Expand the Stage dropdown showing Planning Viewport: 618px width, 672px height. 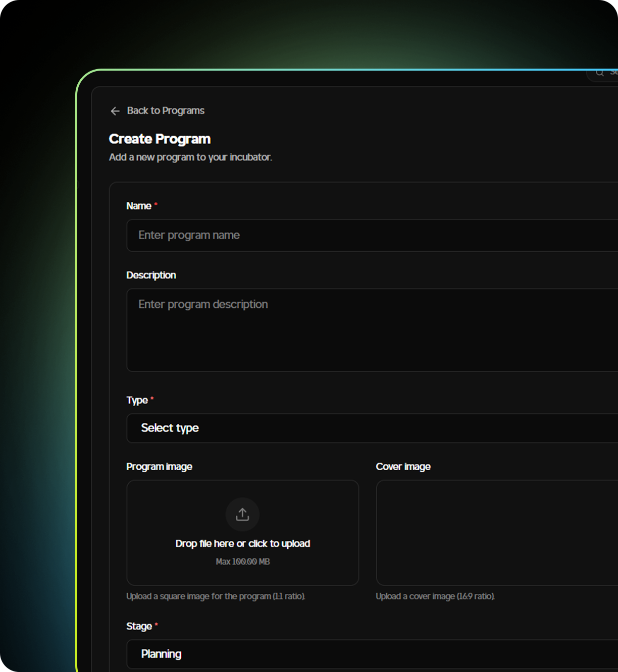[x=372, y=654]
